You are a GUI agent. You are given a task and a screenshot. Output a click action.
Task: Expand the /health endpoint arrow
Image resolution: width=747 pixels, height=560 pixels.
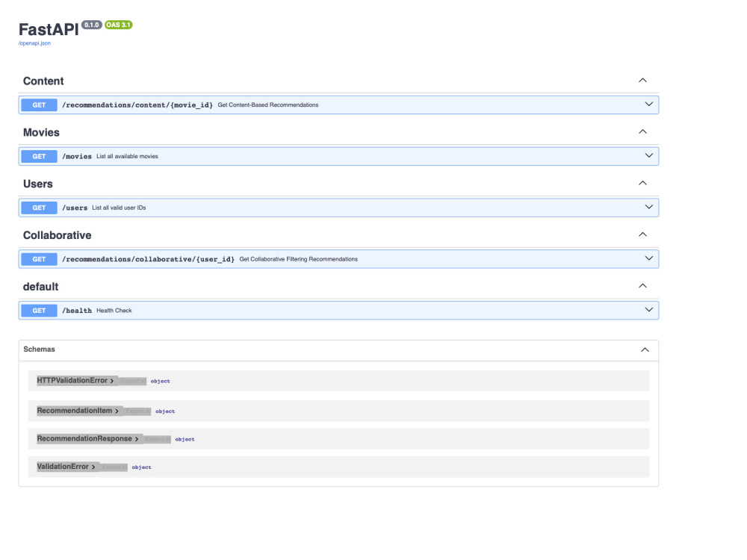point(649,310)
